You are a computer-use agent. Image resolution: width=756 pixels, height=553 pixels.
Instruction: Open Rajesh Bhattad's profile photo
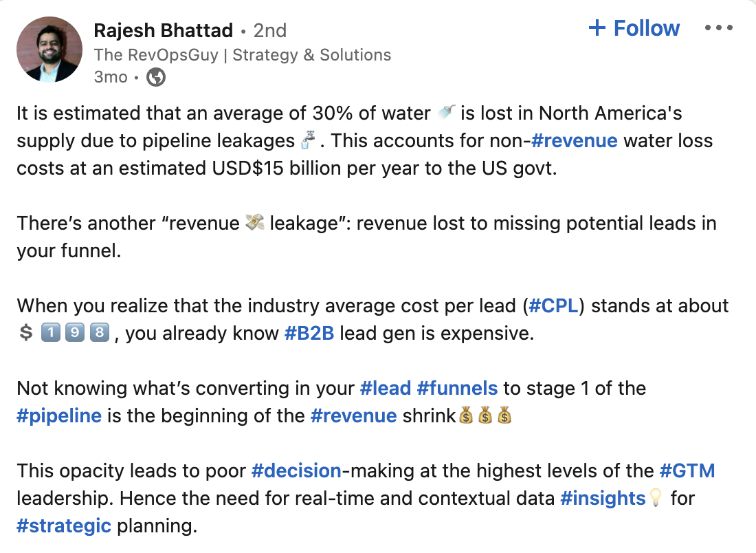49,50
